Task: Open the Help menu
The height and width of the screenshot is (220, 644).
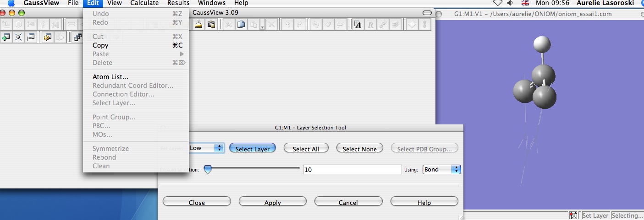Action: (241, 3)
